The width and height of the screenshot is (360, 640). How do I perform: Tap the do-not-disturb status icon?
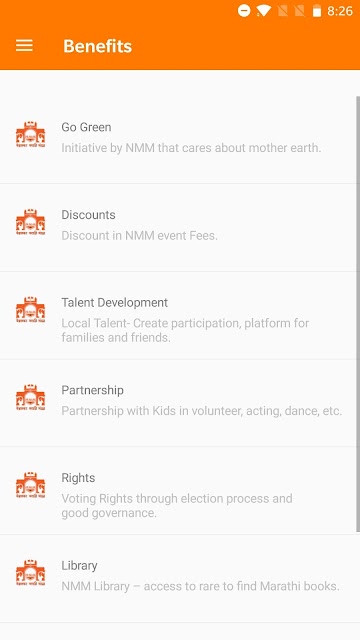point(244,11)
